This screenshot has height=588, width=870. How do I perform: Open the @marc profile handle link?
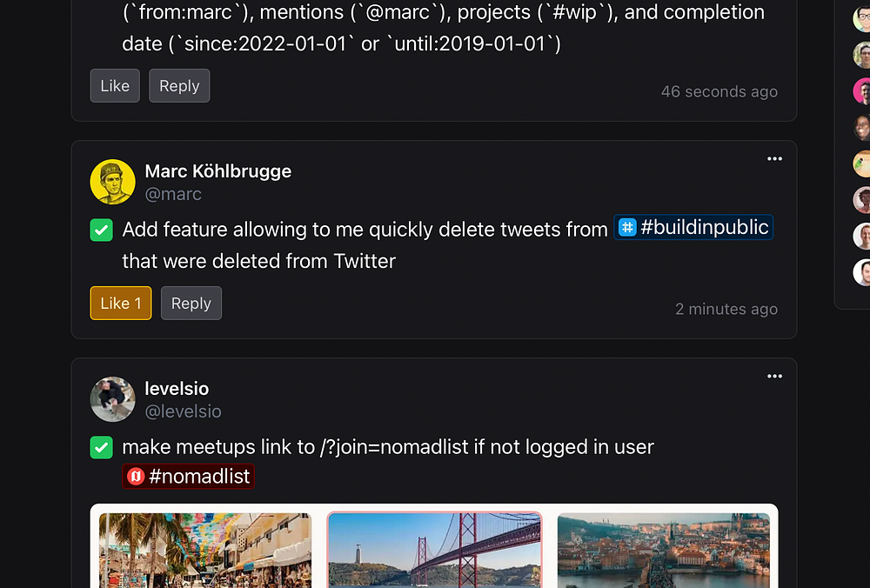[173, 194]
